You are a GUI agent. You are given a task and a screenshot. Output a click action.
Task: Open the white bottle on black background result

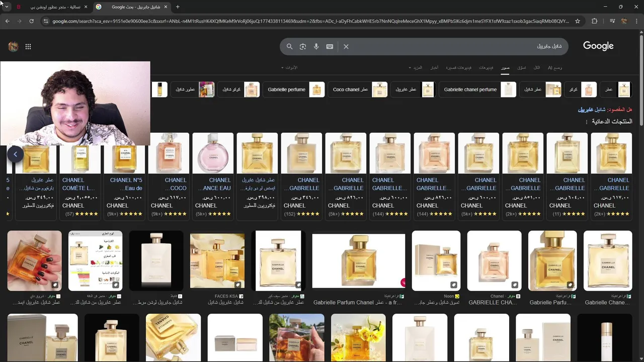(156, 260)
